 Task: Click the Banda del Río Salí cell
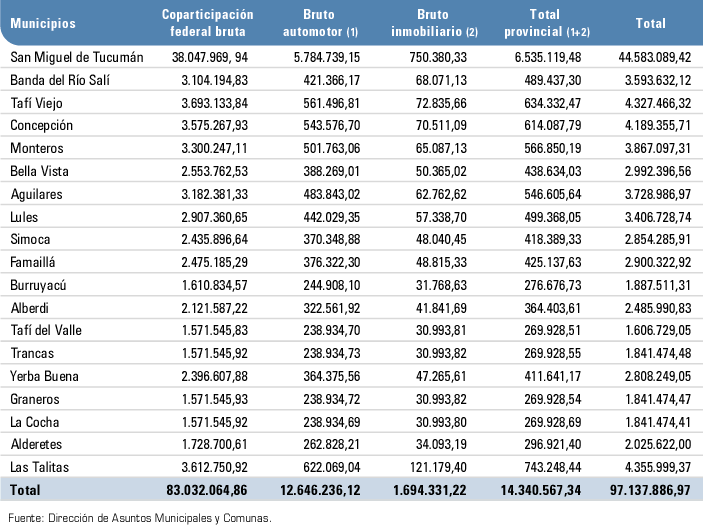tap(59, 80)
